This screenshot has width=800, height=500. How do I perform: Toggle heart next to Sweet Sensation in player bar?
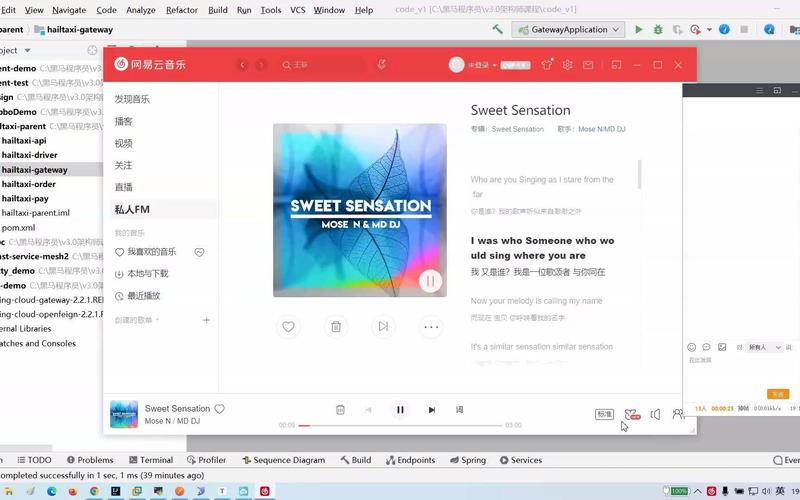[x=219, y=409]
